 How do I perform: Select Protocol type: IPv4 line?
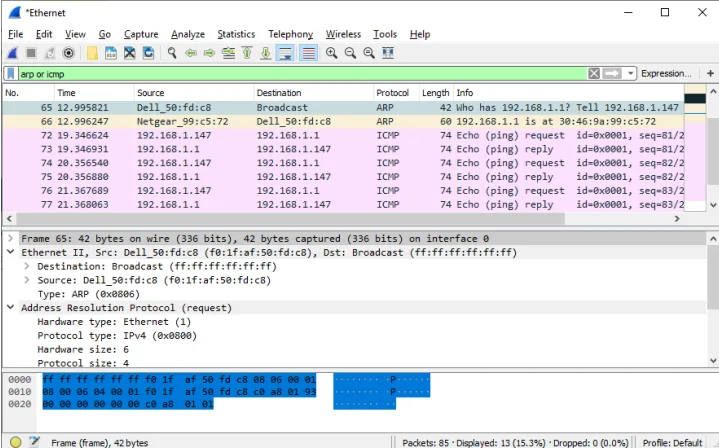(117, 336)
